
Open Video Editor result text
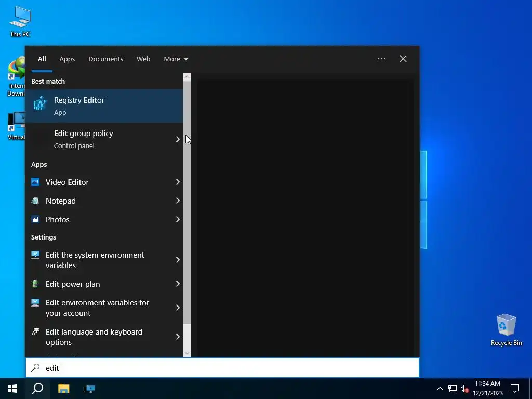[67, 182]
